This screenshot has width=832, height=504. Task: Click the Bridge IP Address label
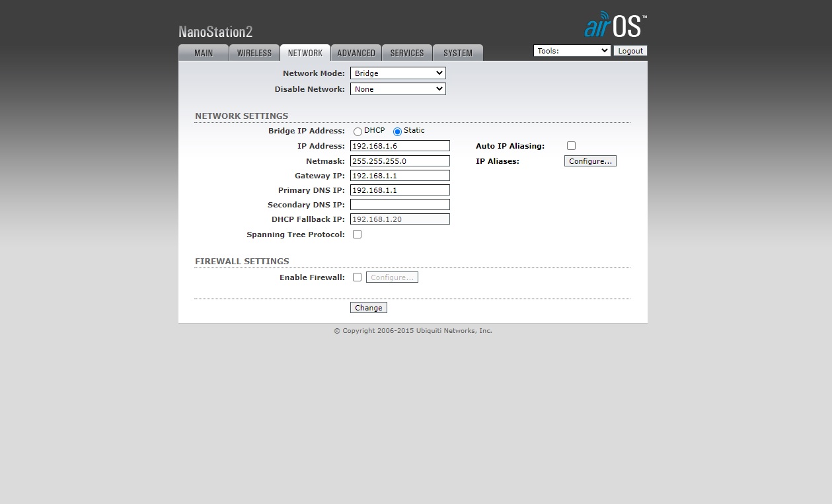(x=307, y=131)
